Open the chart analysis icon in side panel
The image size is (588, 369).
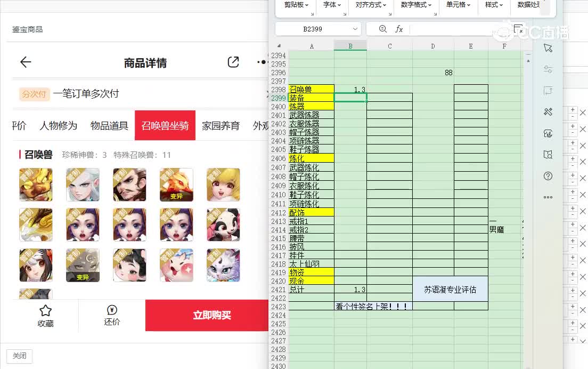coord(548,133)
